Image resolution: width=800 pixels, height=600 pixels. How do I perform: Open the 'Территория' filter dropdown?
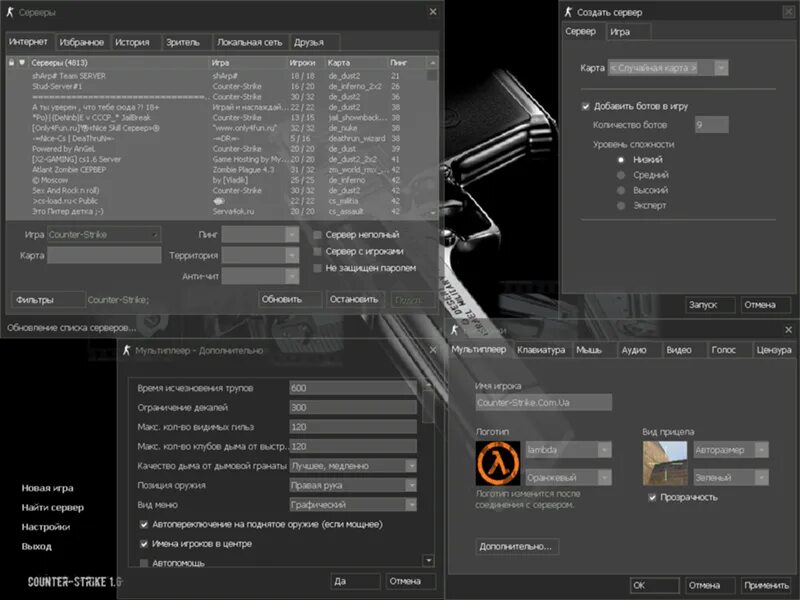[260, 255]
